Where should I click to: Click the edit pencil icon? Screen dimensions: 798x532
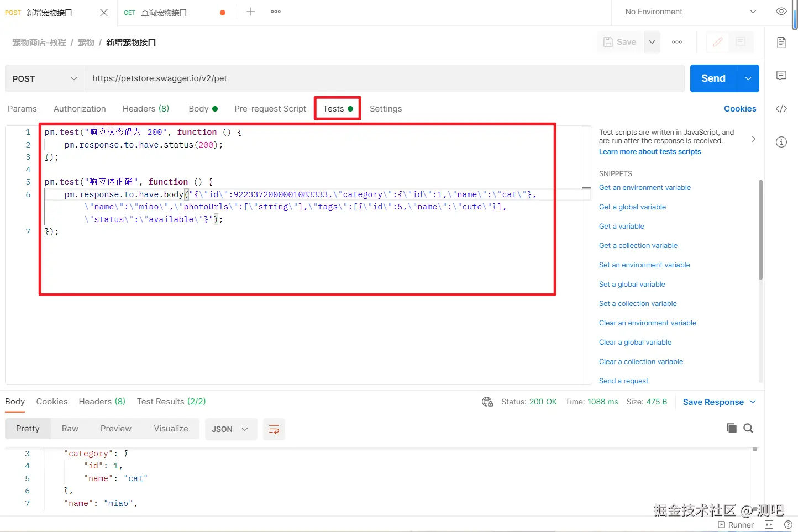(717, 42)
